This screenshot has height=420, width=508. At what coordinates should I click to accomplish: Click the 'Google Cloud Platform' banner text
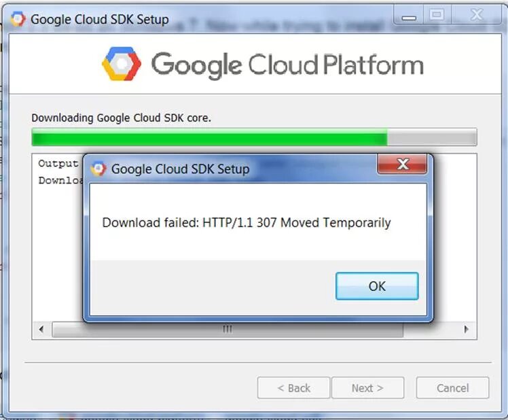[x=287, y=65]
